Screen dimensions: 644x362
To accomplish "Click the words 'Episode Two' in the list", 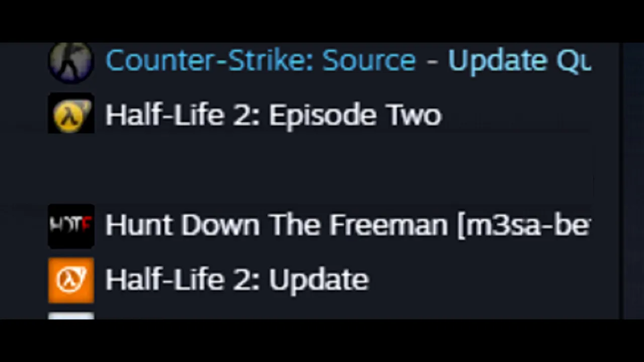I will pos(355,116).
